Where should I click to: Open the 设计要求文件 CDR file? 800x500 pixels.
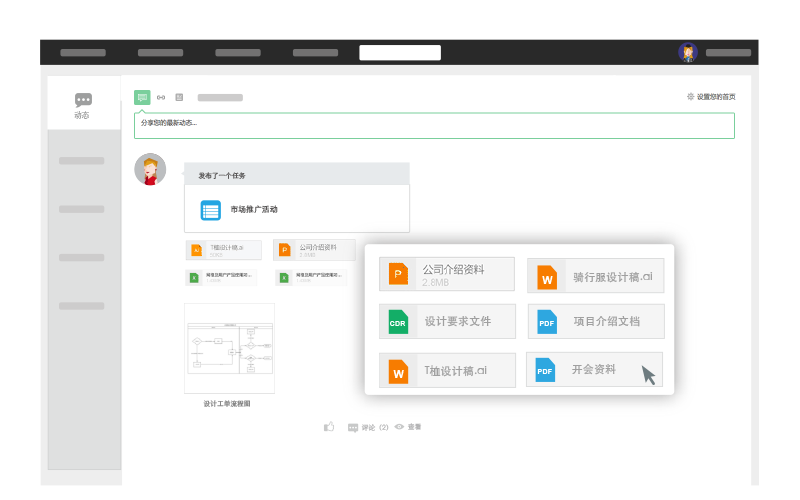click(x=447, y=321)
